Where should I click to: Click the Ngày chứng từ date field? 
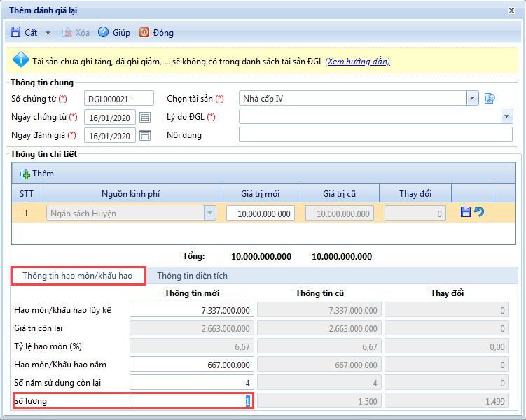[110, 118]
